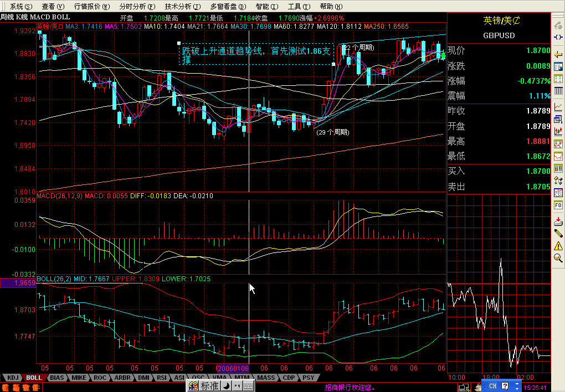Switch to the KDJ indicator tab
Viewport: 565px width, 392px height.
click(x=13, y=378)
